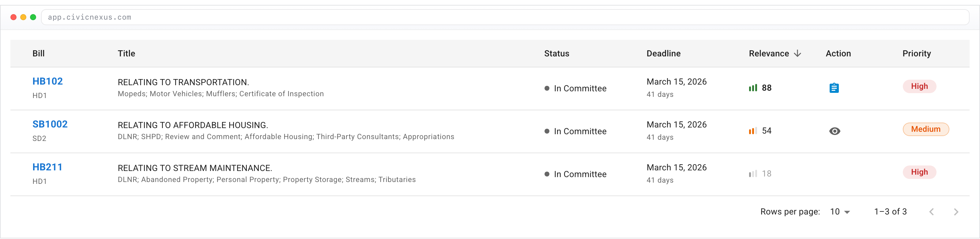Image resolution: width=980 pixels, height=239 pixels.
Task: Click the Relevance column sort arrow
Action: (797, 54)
